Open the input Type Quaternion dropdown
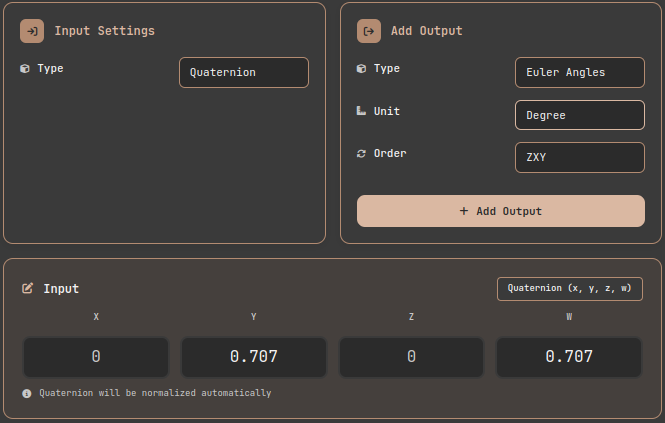The width and height of the screenshot is (665, 423). tap(244, 73)
